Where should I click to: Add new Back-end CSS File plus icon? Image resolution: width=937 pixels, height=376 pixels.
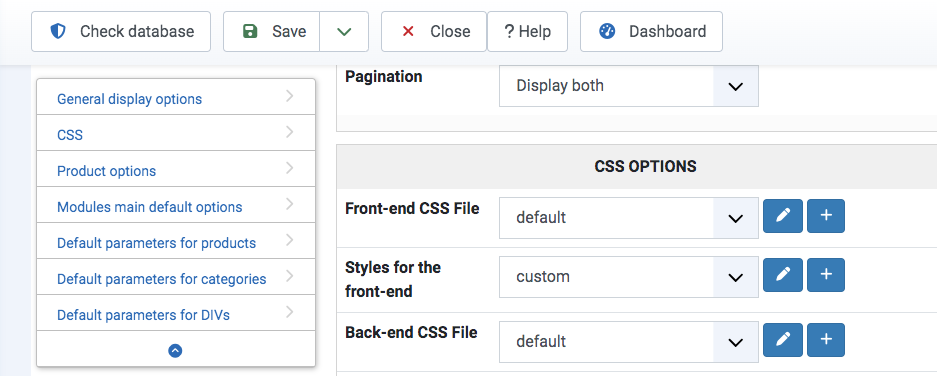[x=826, y=340]
